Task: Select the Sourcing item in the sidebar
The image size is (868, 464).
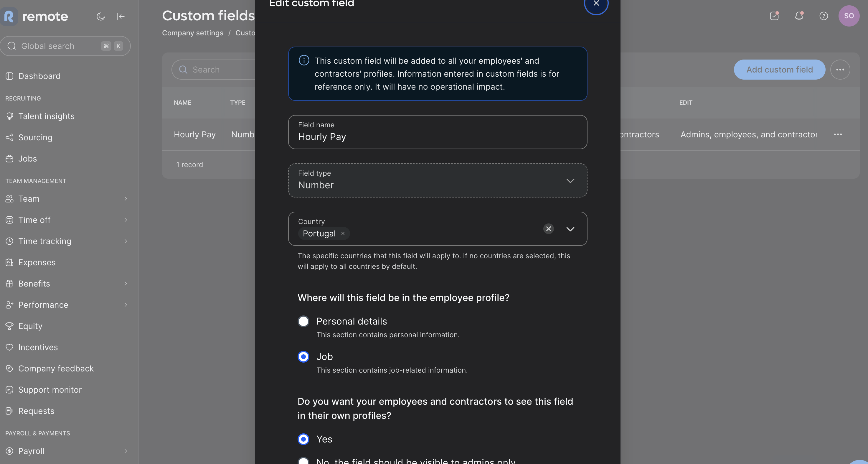Action: coord(35,137)
